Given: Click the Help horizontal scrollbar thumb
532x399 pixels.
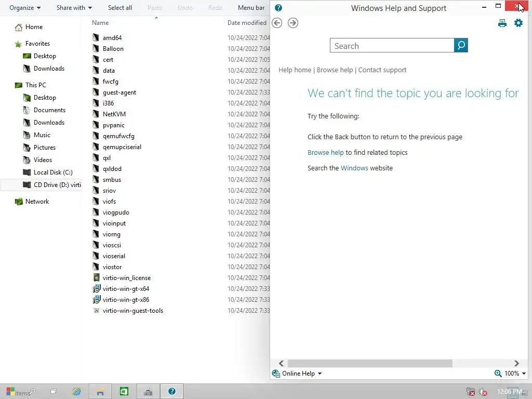Looking at the screenshot, I should [x=370, y=363].
